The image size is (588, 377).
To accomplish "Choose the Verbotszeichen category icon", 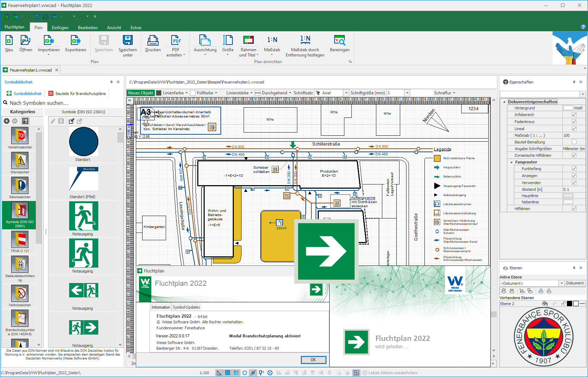I will (20, 294).
